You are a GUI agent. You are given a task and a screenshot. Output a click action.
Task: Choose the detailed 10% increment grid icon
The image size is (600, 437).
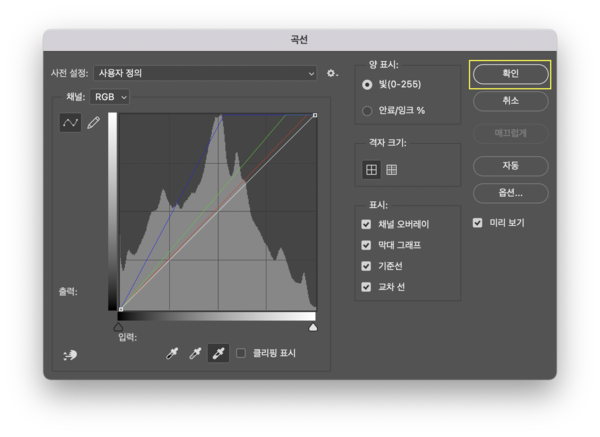point(391,170)
